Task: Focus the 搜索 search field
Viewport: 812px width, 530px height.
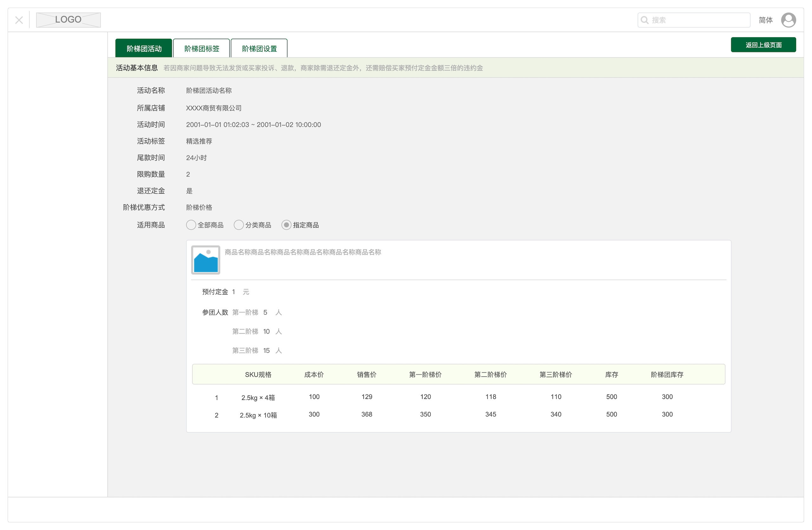Action: (x=694, y=20)
